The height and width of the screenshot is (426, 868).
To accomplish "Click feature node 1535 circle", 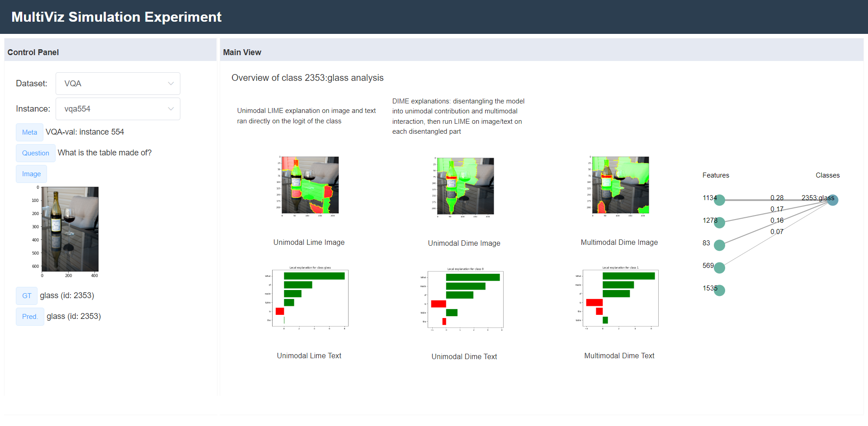I will point(719,290).
